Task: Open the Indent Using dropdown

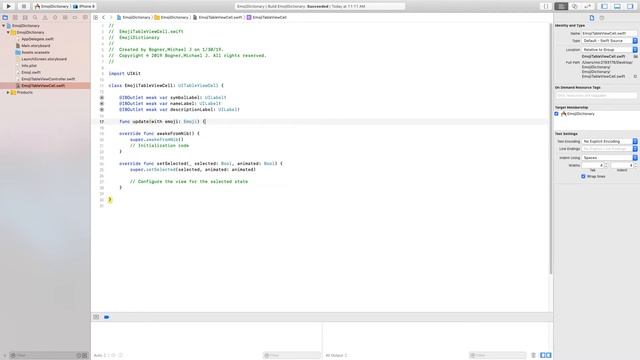Action: (x=609, y=158)
